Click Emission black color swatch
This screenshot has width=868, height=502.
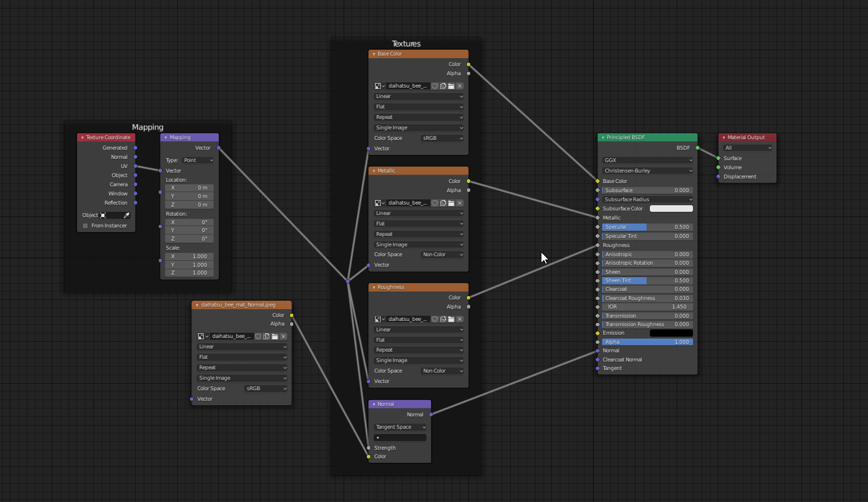(671, 333)
